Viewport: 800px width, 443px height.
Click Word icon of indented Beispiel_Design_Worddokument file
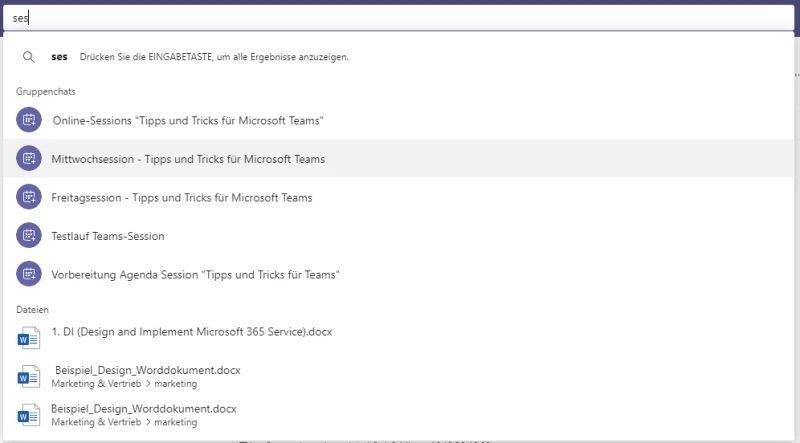pos(29,377)
